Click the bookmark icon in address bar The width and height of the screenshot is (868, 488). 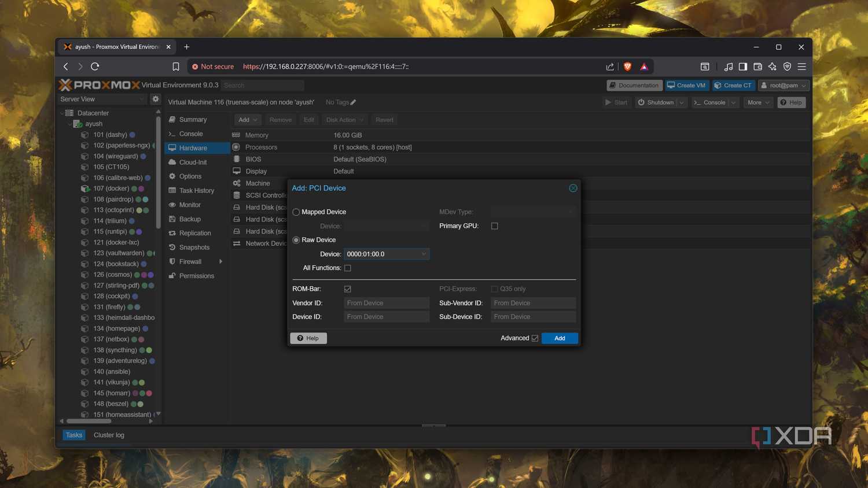[176, 66]
